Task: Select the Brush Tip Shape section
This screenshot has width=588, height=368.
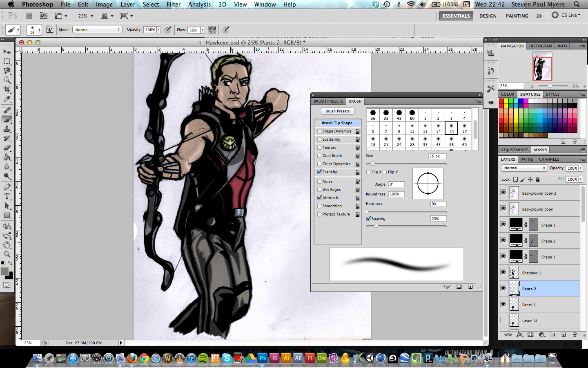Action: coord(337,123)
